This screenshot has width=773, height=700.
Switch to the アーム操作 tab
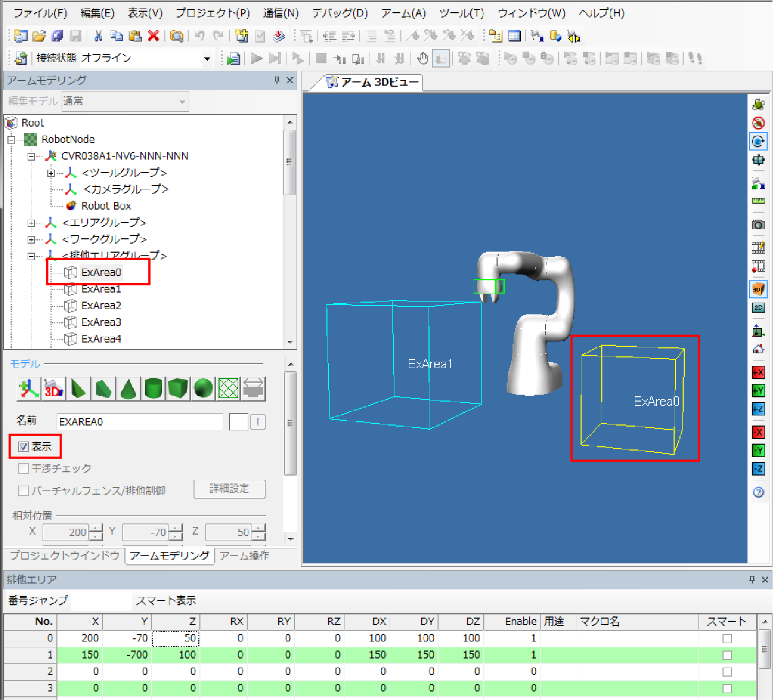[244, 556]
